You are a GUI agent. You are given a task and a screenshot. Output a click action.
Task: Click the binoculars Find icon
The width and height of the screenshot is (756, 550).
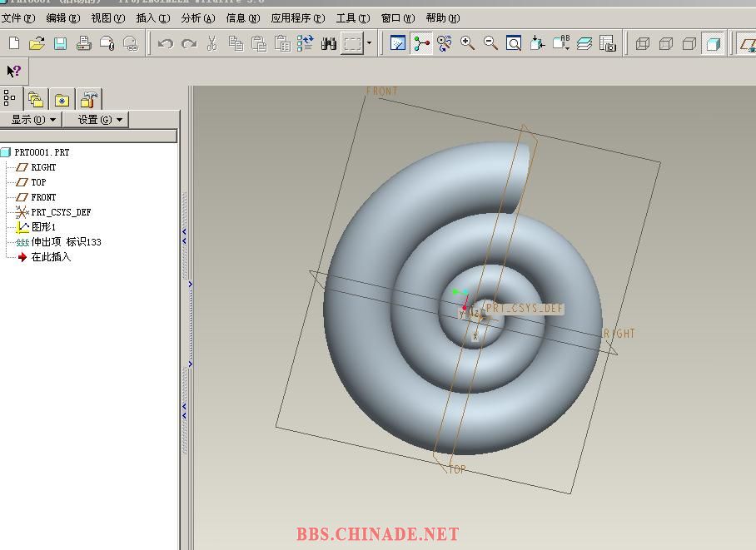(x=329, y=43)
